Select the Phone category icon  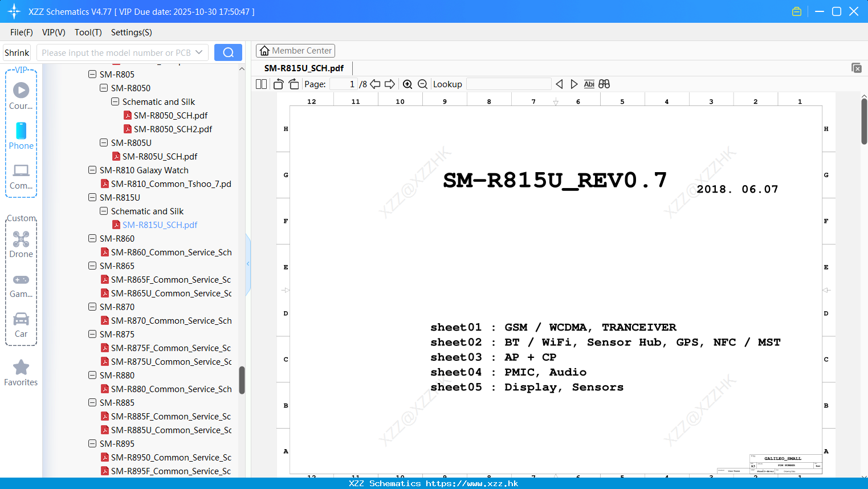[21, 136]
